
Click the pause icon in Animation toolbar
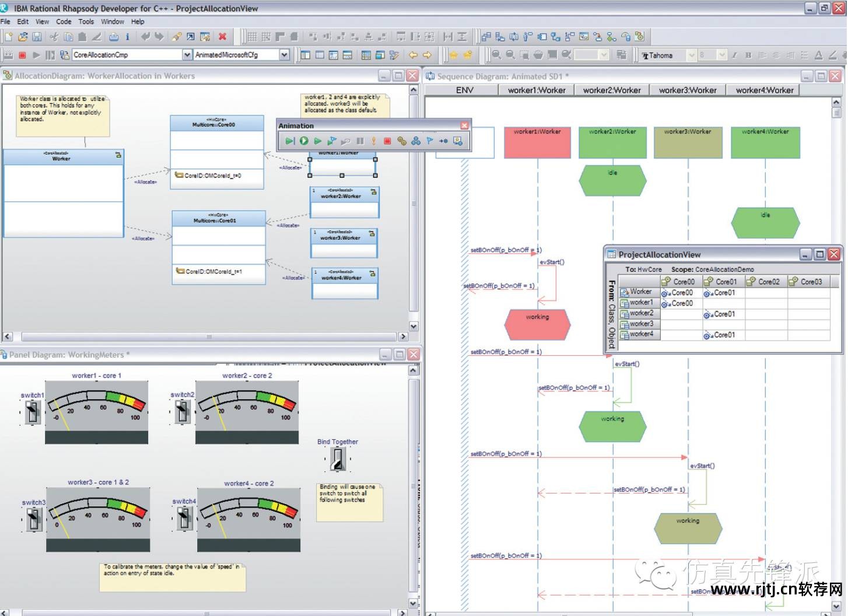pos(360,141)
